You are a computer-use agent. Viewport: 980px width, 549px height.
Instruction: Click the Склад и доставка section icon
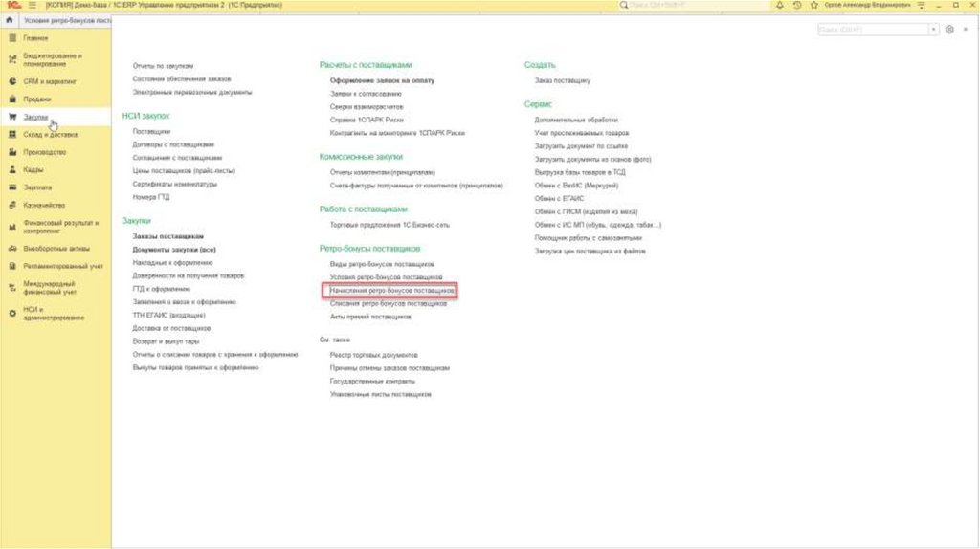(x=12, y=134)
